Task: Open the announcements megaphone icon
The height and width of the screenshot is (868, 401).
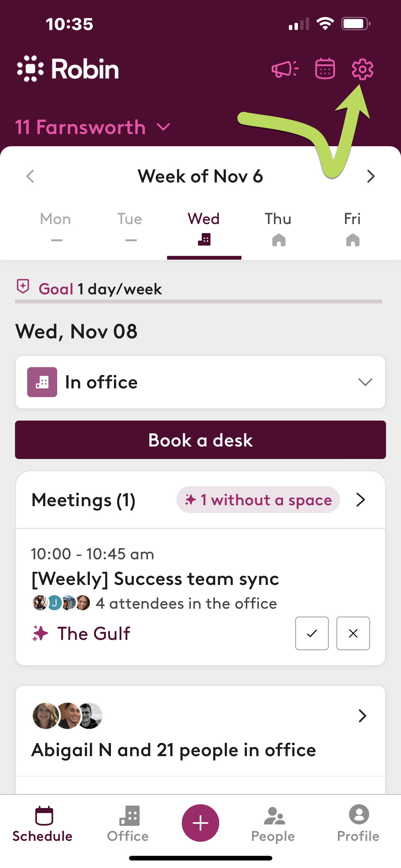Action: tap(285, 69)
